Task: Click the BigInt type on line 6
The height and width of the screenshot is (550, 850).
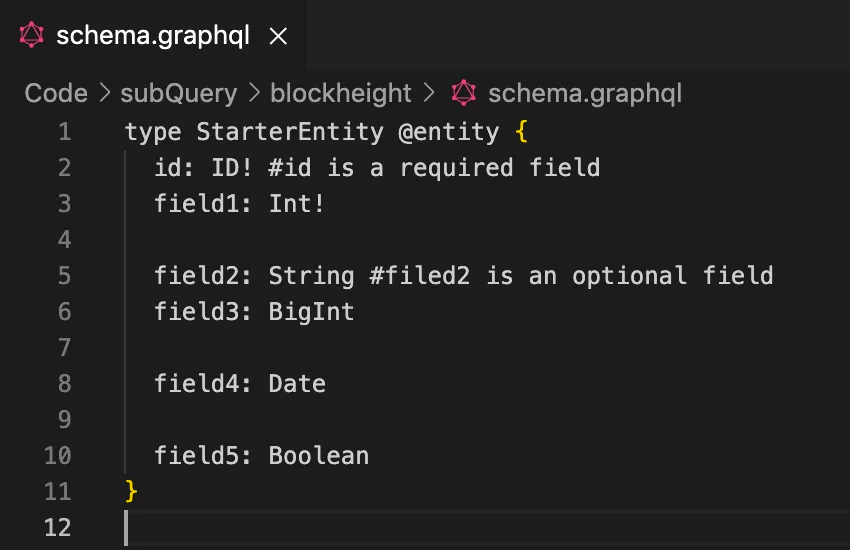Action: pyautogui.click(x=311, y=311)
